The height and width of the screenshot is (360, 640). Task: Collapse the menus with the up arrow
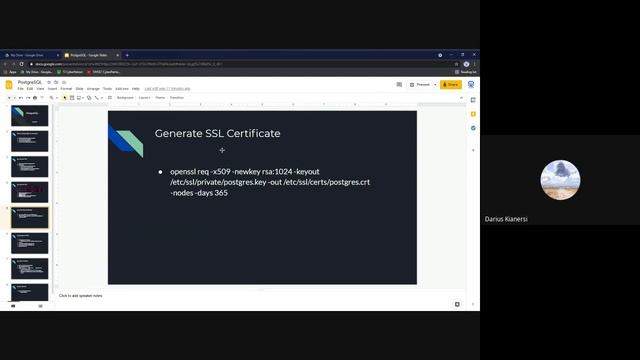[x=461, y=98]
